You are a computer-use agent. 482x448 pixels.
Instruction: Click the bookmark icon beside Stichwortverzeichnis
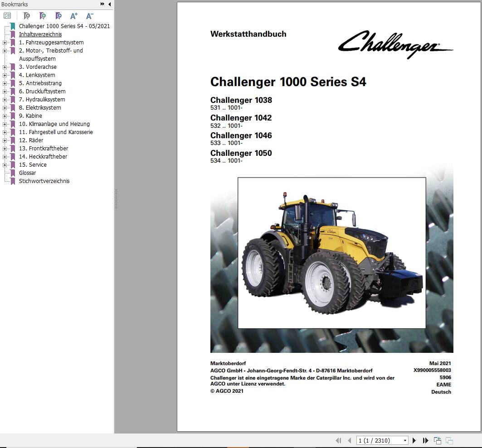pos(13,181)
